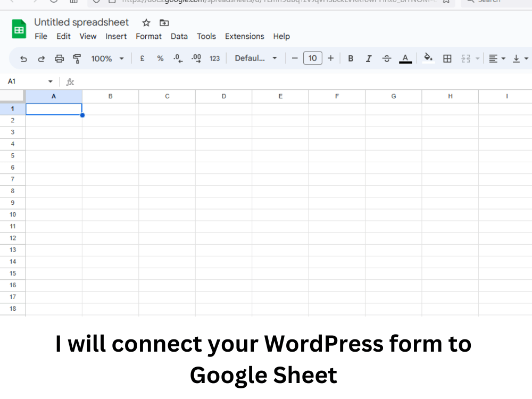Image resolution: width=532 pixels, height=399 pixels.
Task: Open the zoom 100% dropdown
Action: [107, 59]
